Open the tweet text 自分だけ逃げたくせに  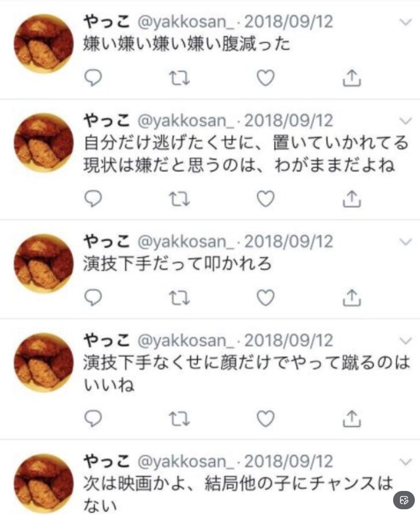tap(245, 154)
